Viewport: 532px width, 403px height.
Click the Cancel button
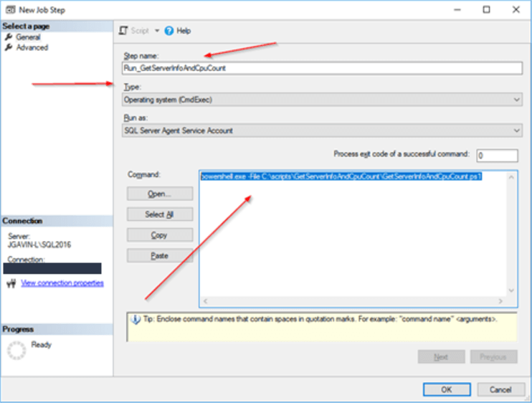click(x=500, y=389)
